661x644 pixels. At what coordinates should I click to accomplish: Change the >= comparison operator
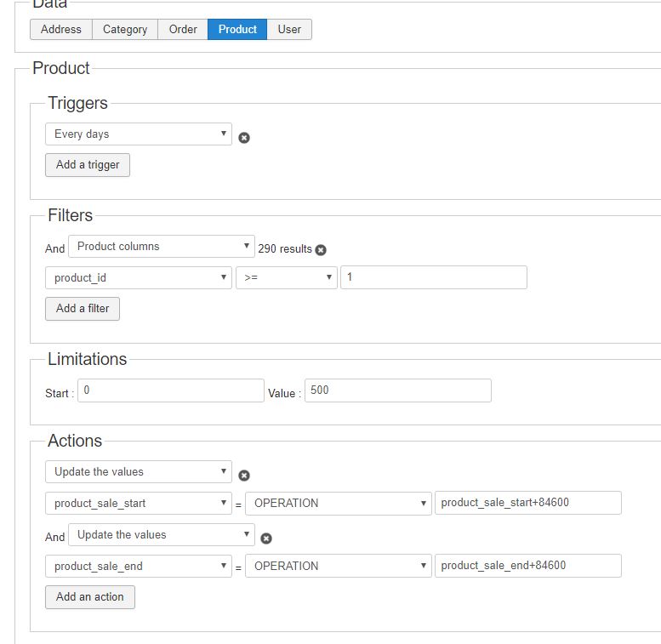pos(286,277)
